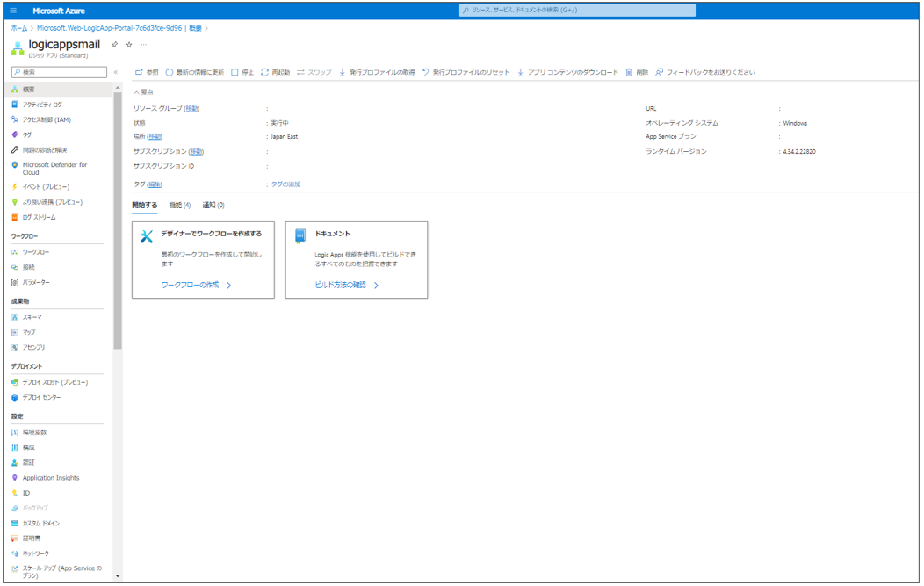Collapse the 要点 (Essentials) section
The height and width of the screenshot is (586, 924).
point(143,92)
